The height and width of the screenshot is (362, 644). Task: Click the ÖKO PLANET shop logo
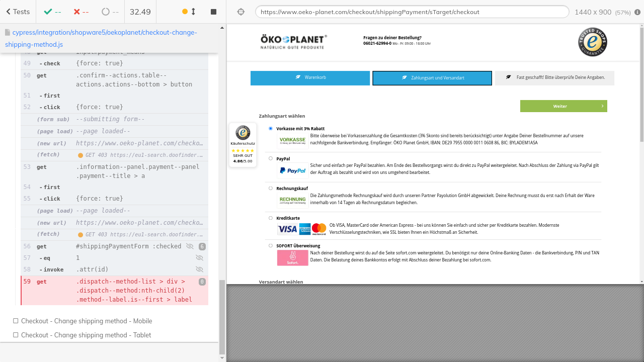pos(293,42)
